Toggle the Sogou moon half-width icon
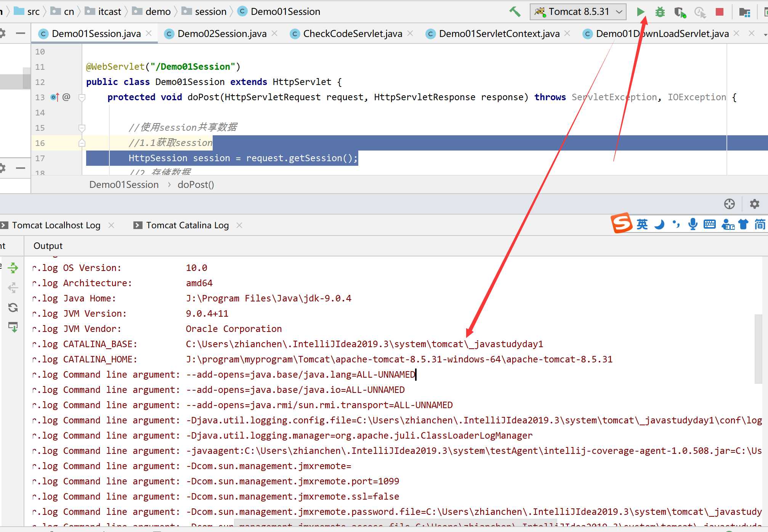The image size is (768, 532). pos(659,224)
